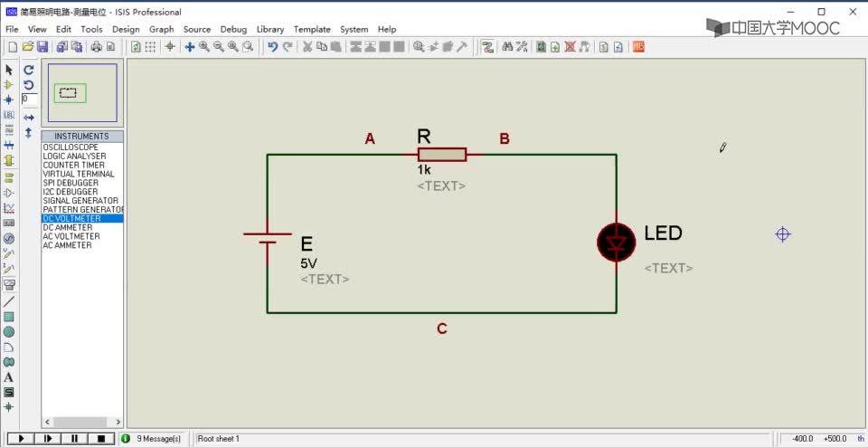This screenshot has width=868, height=447.
Task: Remove the current sheet with the red X icon
Action: click(x=570, y=47)
